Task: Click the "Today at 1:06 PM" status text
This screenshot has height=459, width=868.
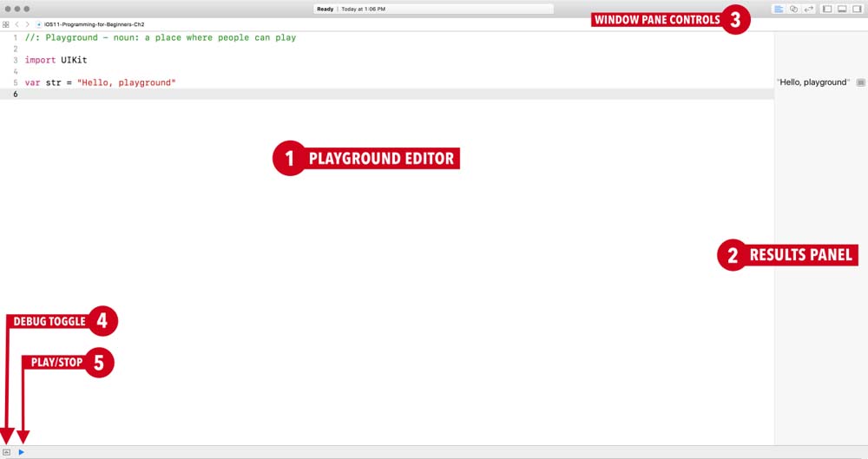Action: [x=363, y=9]
